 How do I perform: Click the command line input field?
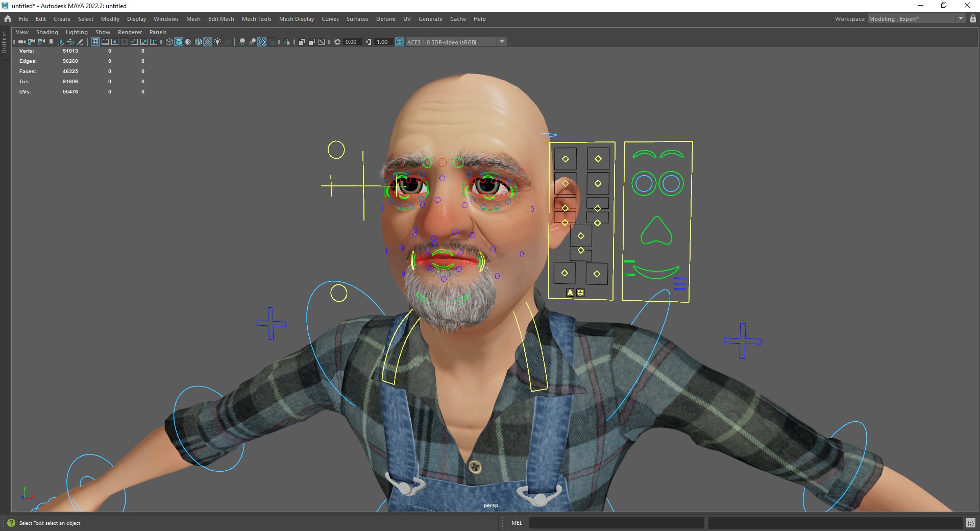pyautogui.click(x=617, y=523)
